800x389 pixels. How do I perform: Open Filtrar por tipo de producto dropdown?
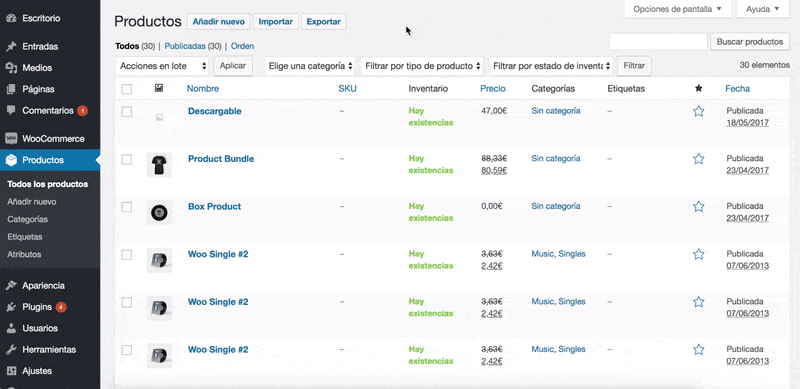[x=422, y=66]
